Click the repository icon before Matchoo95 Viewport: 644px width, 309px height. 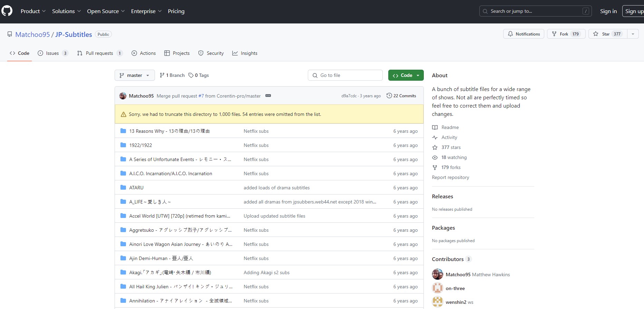pyautogui.click(x=10, y=34)
